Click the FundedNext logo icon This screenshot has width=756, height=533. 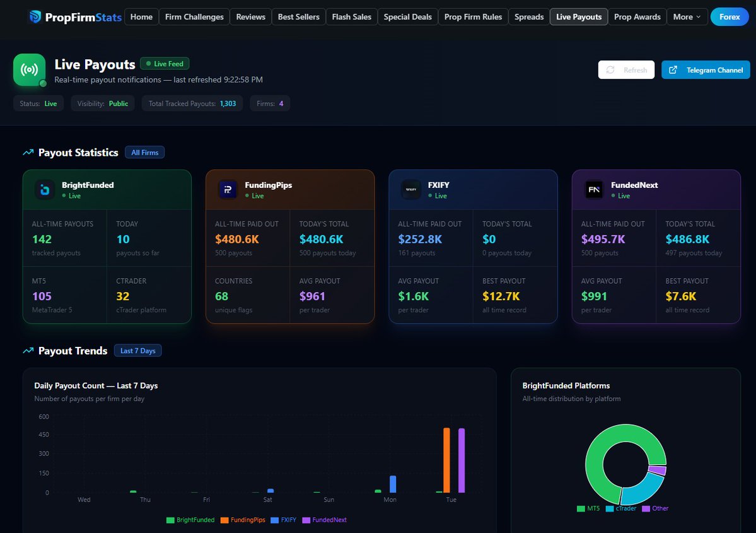tap(594, 190)
